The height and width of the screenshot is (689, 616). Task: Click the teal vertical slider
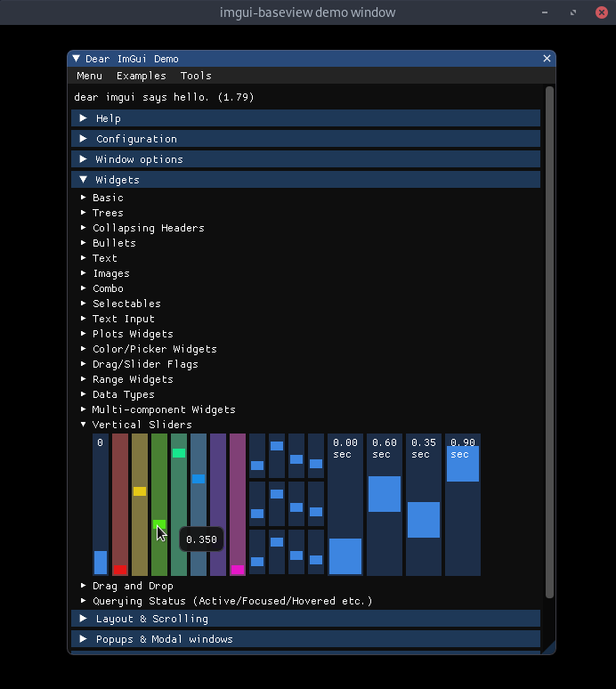179,505
